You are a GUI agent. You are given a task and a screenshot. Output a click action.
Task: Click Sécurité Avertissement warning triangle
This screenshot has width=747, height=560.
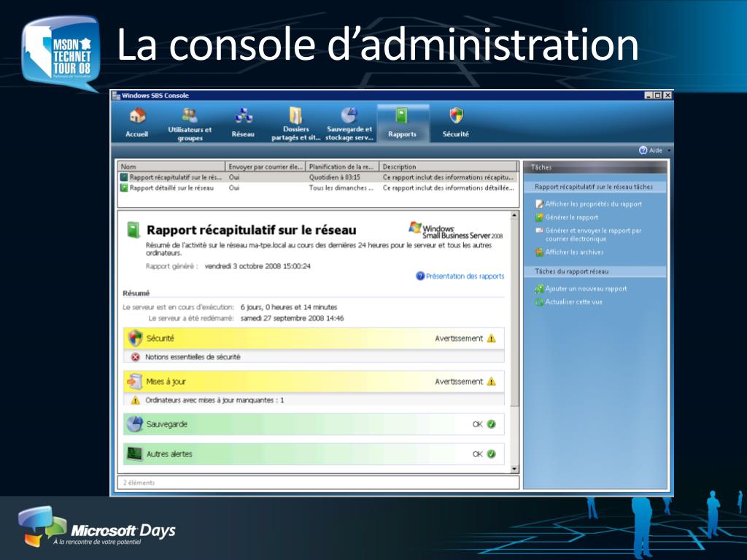pyautogui.click(x=491, y=338)
